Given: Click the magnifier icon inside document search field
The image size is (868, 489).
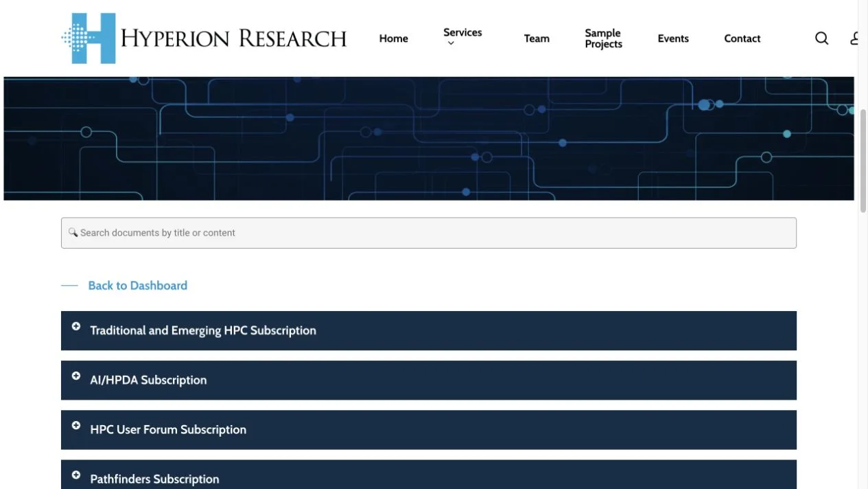Looking at the screenshot, I should (73, 233).
